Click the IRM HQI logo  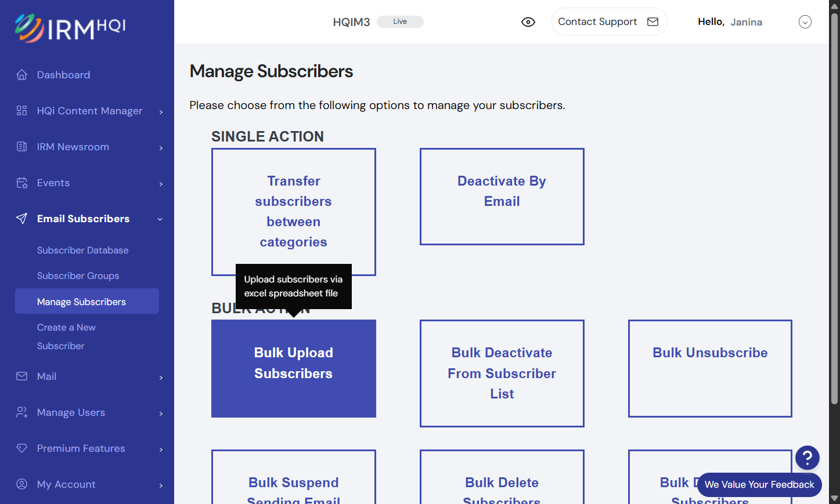coord(70,28)
